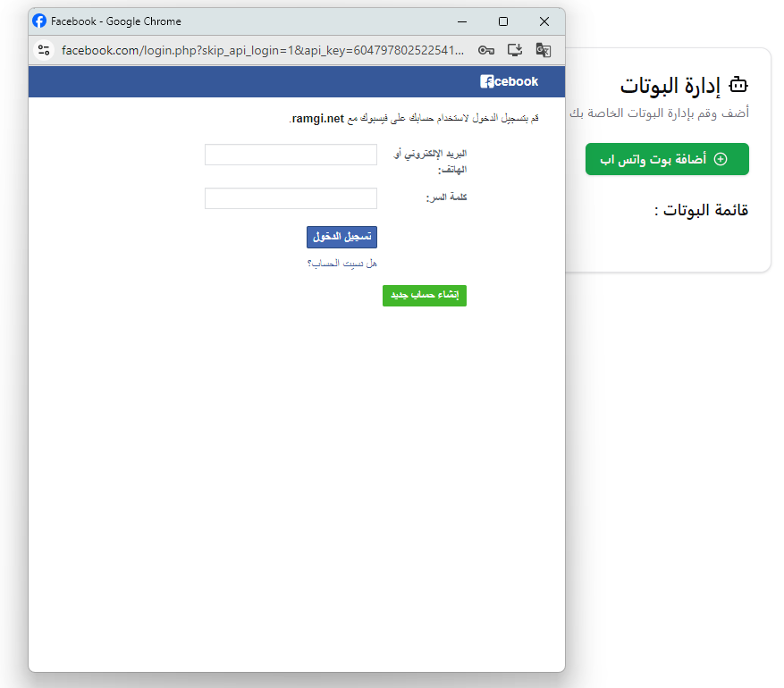Focus the password input field
This screenshot has width=784, height=688.
tap(291, 198)
